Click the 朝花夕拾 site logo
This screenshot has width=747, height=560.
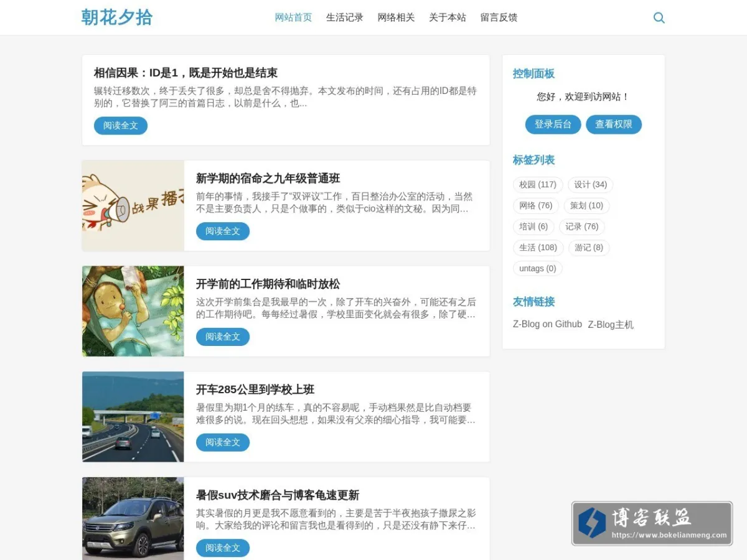click(x=117, y=17)
